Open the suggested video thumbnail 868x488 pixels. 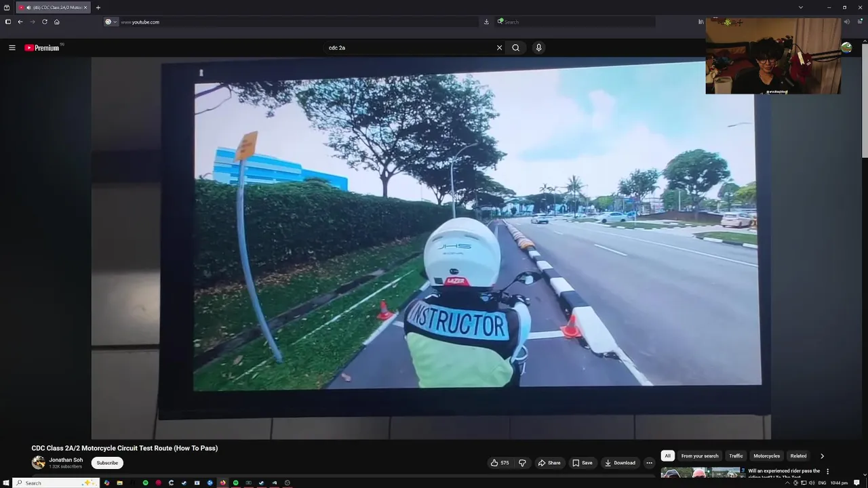point(702,473)
